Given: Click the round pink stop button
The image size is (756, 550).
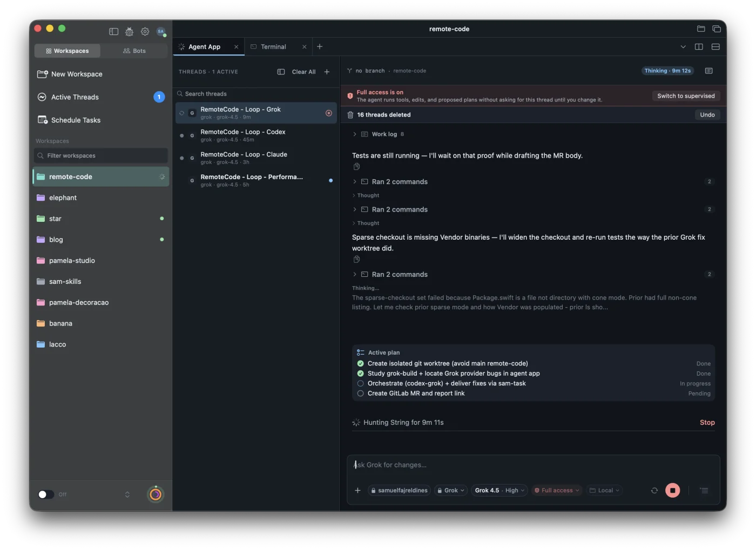Looking at the screenshot, I should pos(672,491).
